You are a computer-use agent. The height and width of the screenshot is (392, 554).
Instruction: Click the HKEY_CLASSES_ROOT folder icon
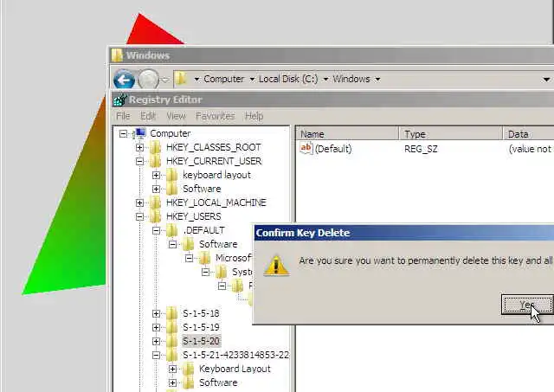156,147
